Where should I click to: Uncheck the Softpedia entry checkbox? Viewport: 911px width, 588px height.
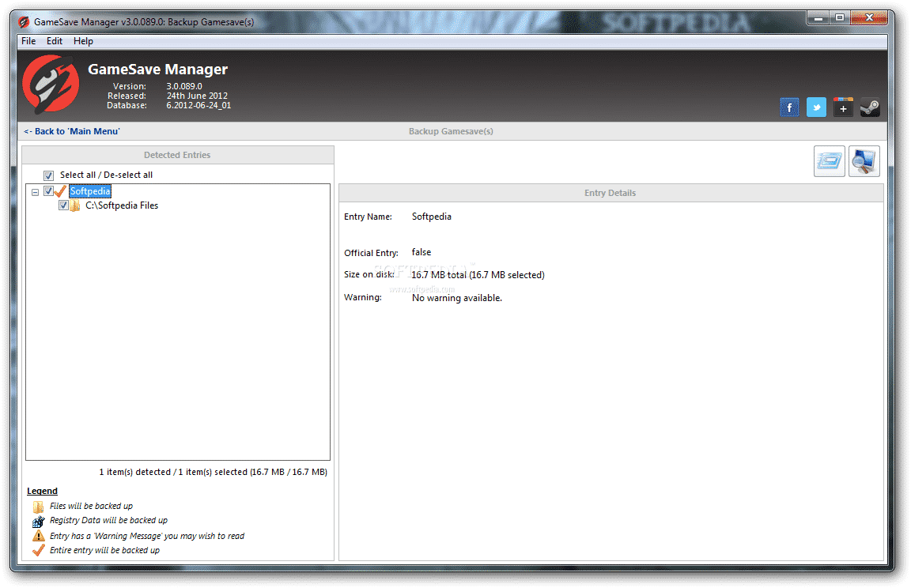pos(48,191)
